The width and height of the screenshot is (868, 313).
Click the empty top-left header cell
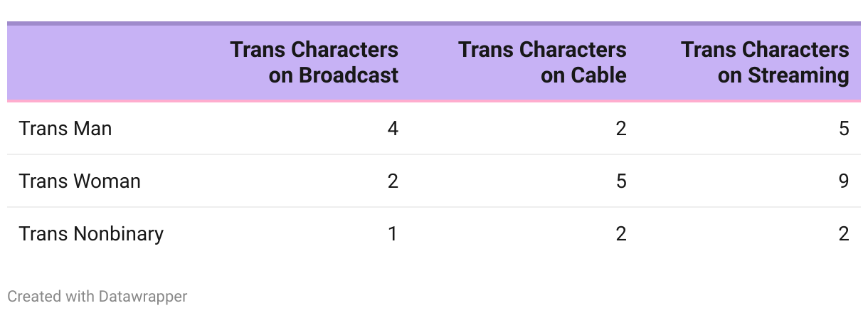112,63
